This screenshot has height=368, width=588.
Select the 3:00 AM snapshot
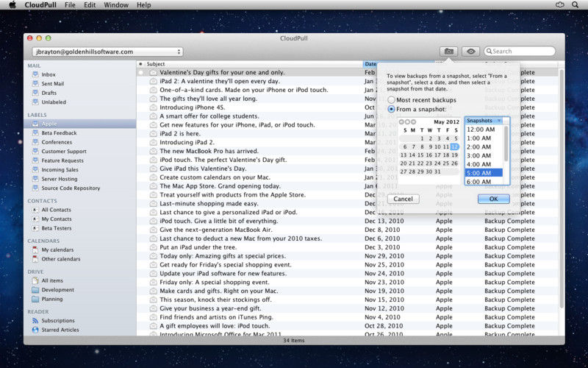coord(484,155)
